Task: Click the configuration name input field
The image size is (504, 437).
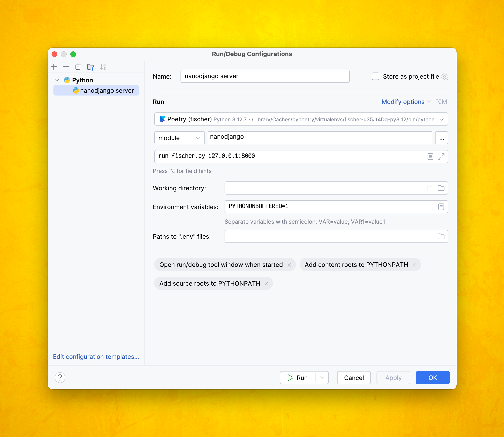Action: [x=264, y=77]
